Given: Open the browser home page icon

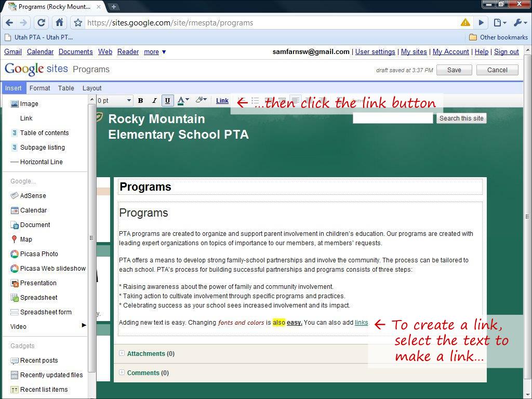Looking at the screenshot, I should (x=59, y=23).
